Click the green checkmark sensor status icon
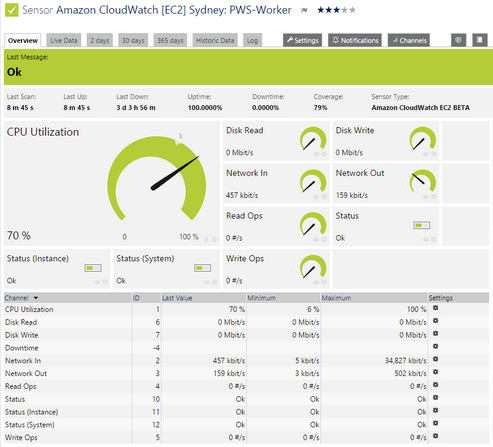Image resolution: width=493 pixels, height=447 pixels. (11, 10)
